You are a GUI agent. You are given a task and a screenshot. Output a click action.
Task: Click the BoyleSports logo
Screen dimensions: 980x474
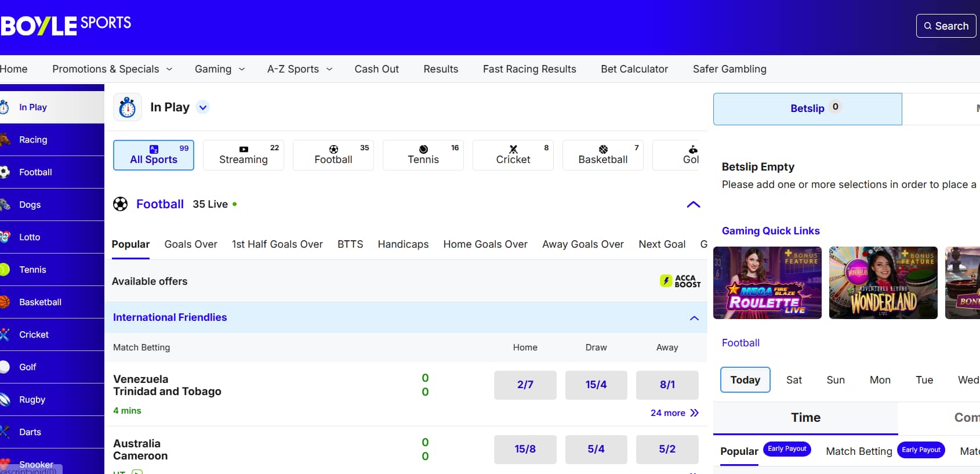66,25
